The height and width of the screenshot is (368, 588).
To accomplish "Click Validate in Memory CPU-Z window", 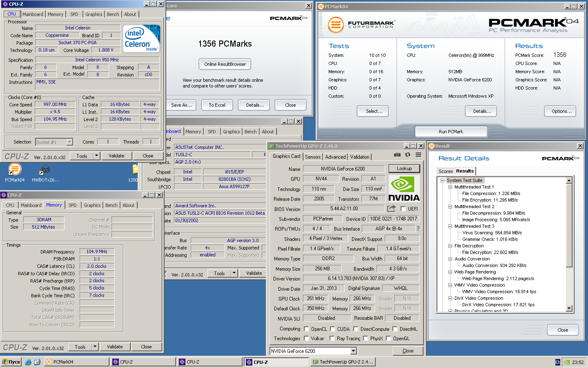I will click(x=115, y=347).
